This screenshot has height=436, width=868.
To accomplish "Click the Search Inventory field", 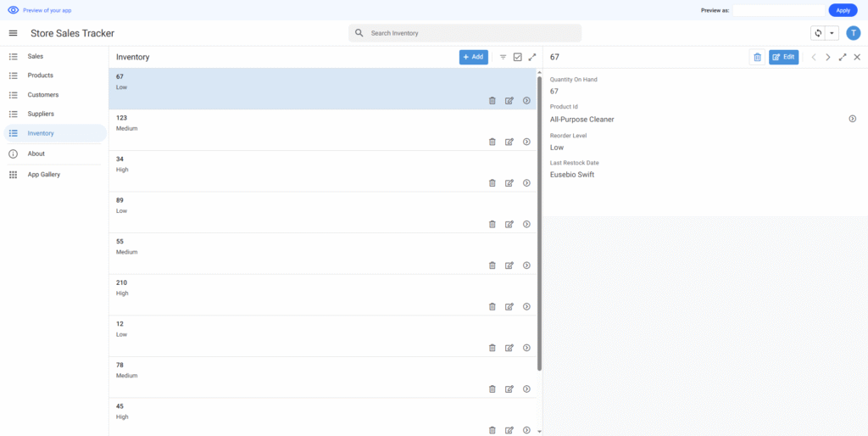I will pos(465,33).
